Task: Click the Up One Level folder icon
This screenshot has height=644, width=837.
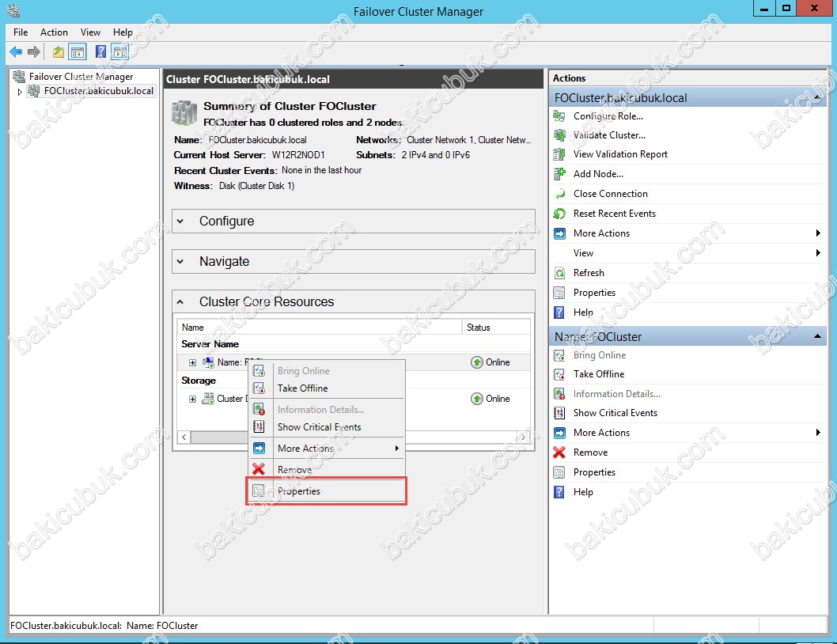Action: (59, 51)
